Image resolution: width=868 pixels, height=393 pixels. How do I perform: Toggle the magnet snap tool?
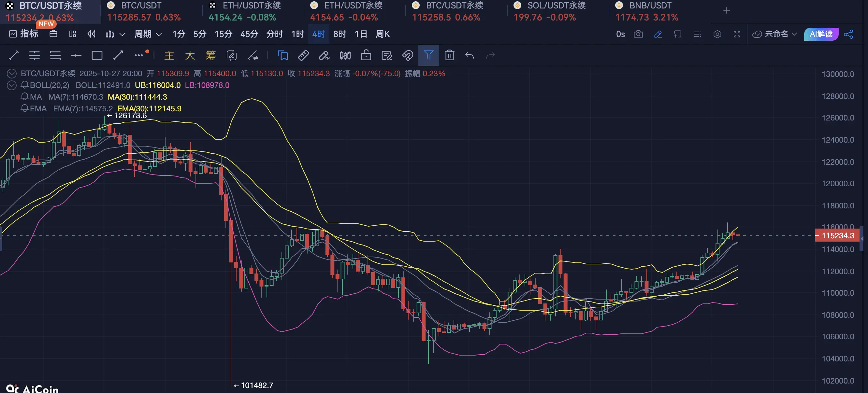click(x=407, y=55)
